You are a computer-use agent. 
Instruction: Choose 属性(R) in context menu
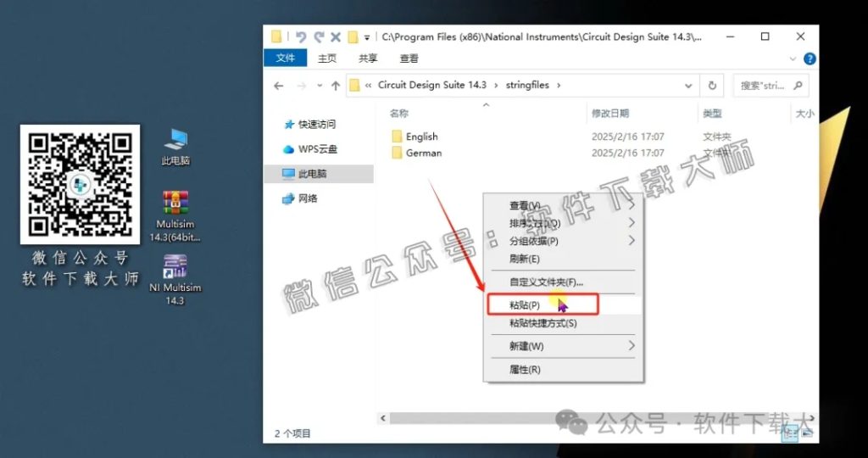pos(564,370)
